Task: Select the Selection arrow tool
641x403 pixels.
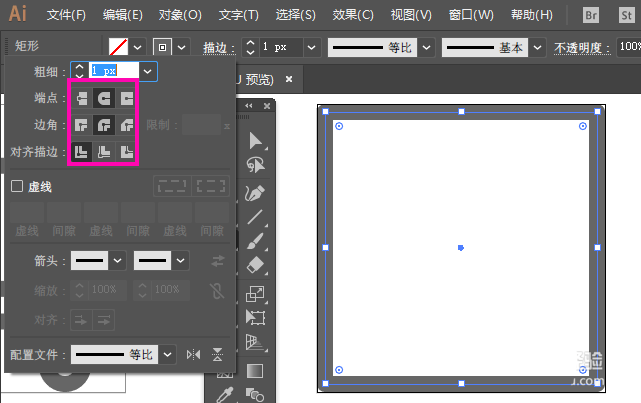Action: [x=256, y=141]
